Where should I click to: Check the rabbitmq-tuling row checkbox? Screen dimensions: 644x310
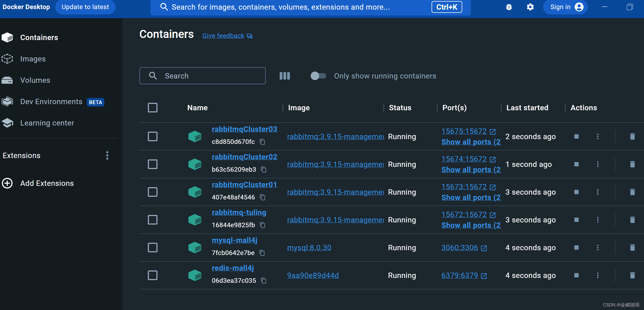click(x=153, y=220)
